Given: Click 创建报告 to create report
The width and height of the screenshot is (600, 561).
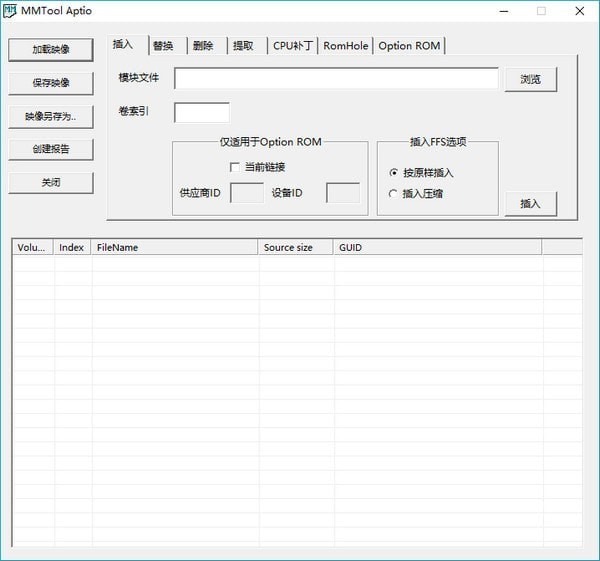Looking at the screenshot, I should pyautogui.click(x=51, y=149).
